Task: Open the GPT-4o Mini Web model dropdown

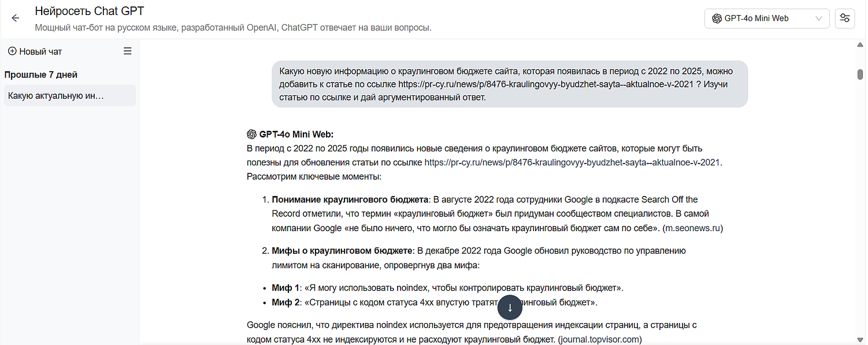Action: (x=767, y=18)
